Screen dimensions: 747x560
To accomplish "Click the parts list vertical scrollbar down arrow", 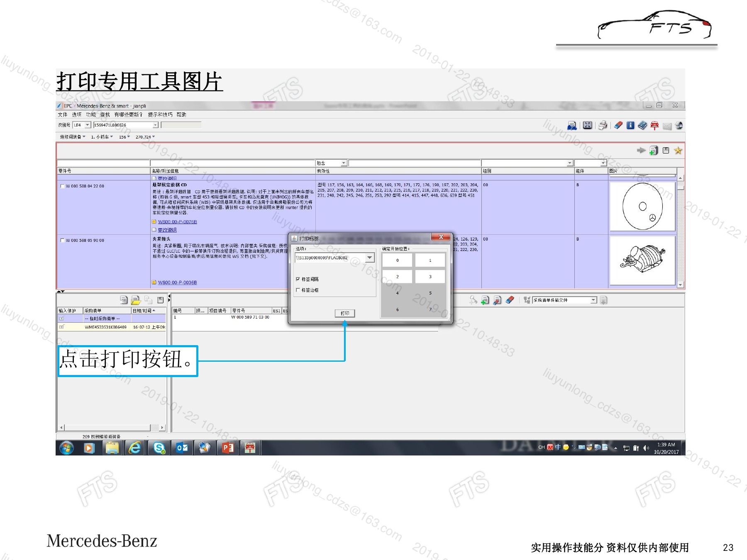I will [x=680, y=285].
